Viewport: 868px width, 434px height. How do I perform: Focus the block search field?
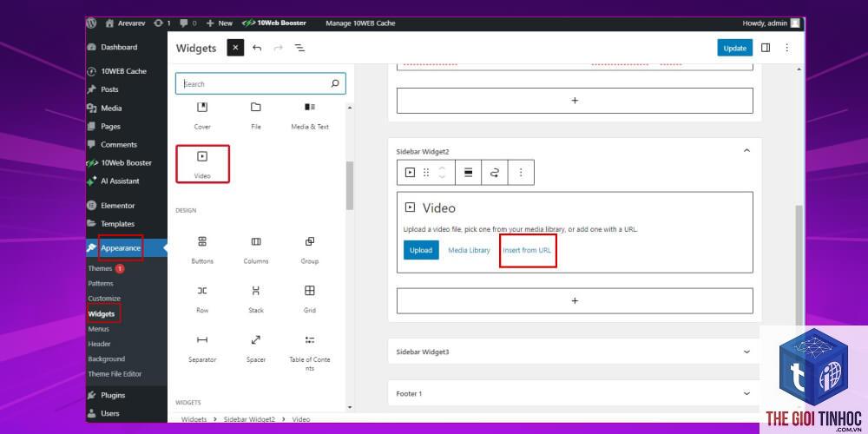point(260,83)
